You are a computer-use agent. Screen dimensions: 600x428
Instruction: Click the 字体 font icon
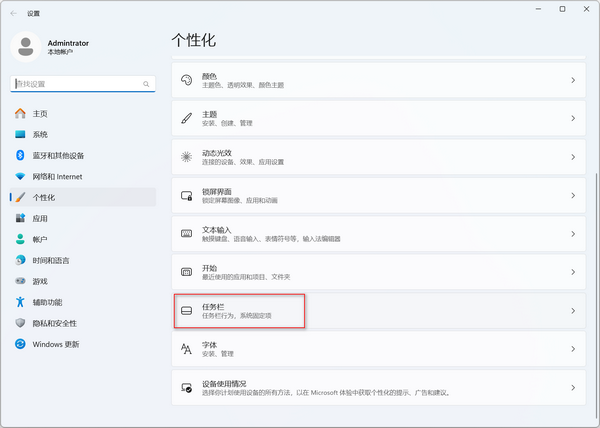(x=186, y=349)
